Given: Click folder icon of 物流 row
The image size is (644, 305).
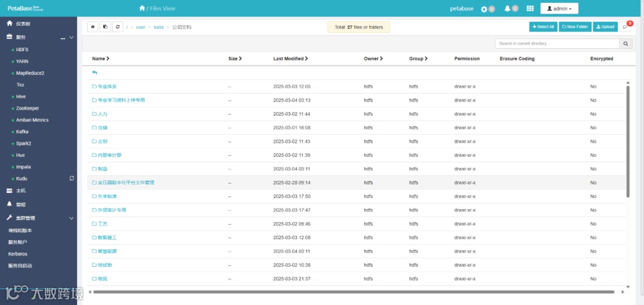Looking at the screenshot, I should (94, 279).
